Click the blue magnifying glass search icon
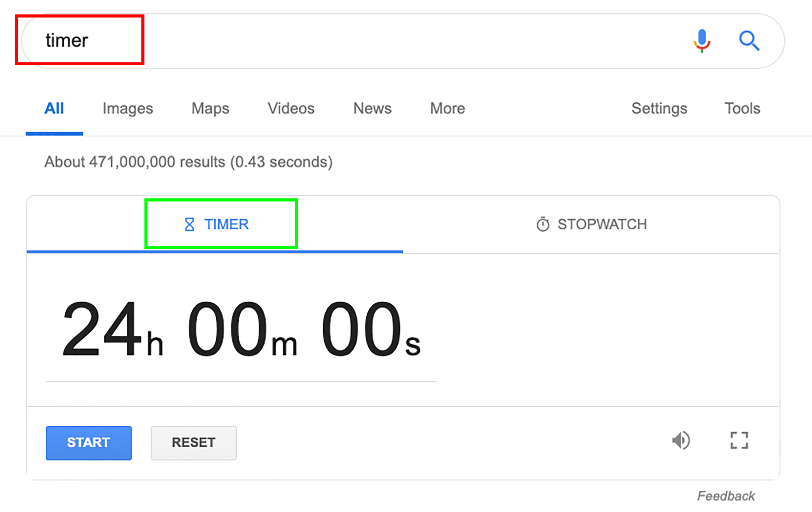Screen dimensions: 812x512 coord(749,41)
